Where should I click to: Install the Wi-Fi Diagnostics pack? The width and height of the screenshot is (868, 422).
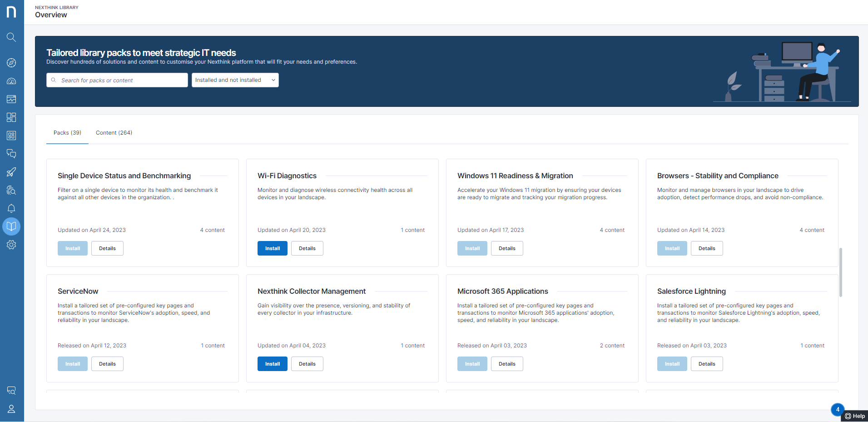pyautogui.click(x=272, y=248)
